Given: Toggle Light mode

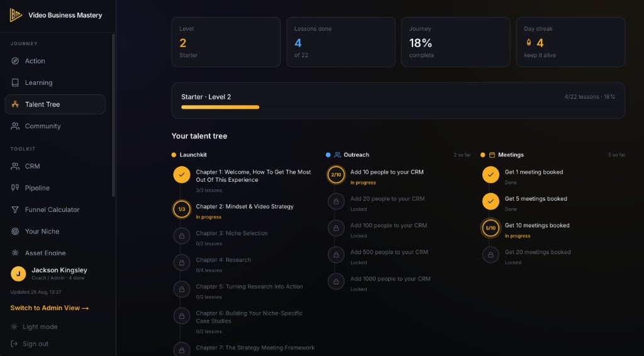Looking at the screenshot, I should click(34, 327).
